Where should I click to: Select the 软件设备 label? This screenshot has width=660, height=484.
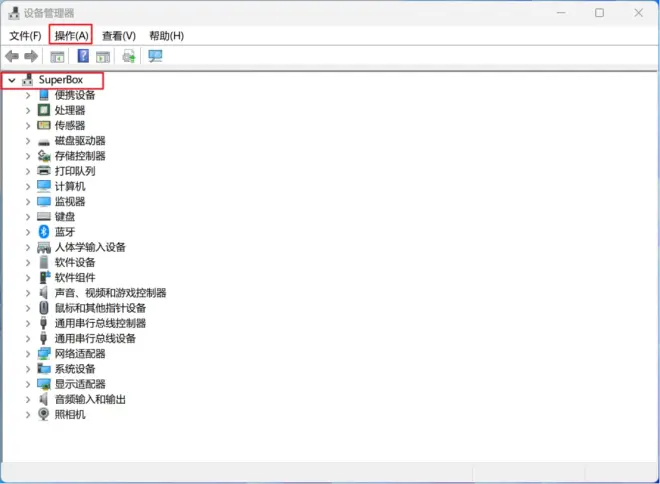coord(75,262)
